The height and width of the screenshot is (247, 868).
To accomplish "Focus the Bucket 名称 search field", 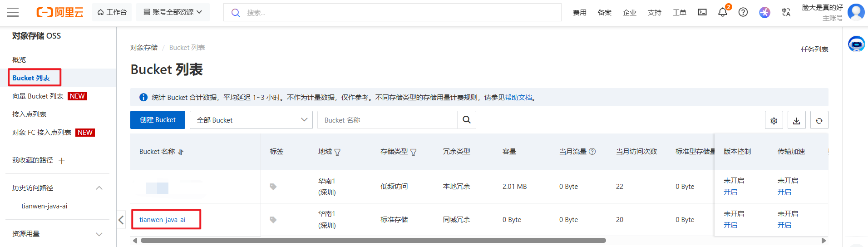I will (x=387, y=120).
